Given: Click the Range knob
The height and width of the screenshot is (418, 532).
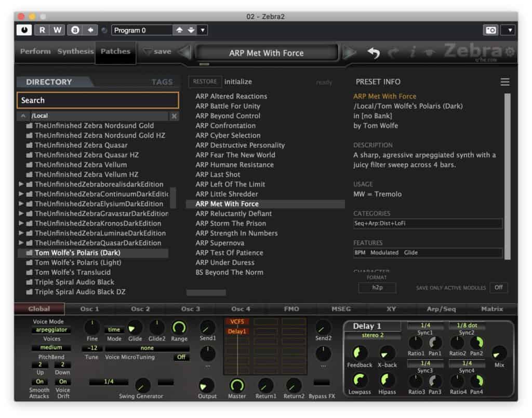Looking at the screenshot, I should click(x=179, y=328).
